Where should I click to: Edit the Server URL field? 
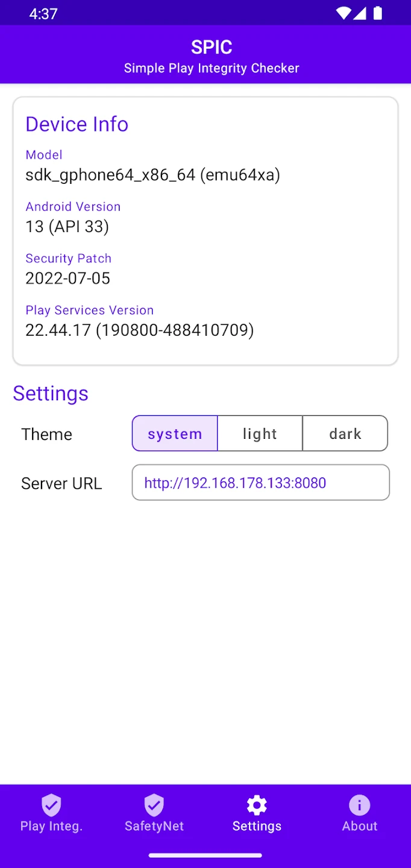point(260,482)
